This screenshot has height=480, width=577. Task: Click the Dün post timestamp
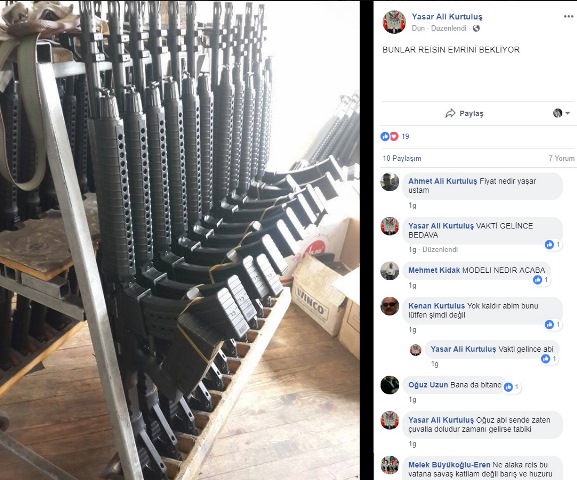[x=418, y=28]
